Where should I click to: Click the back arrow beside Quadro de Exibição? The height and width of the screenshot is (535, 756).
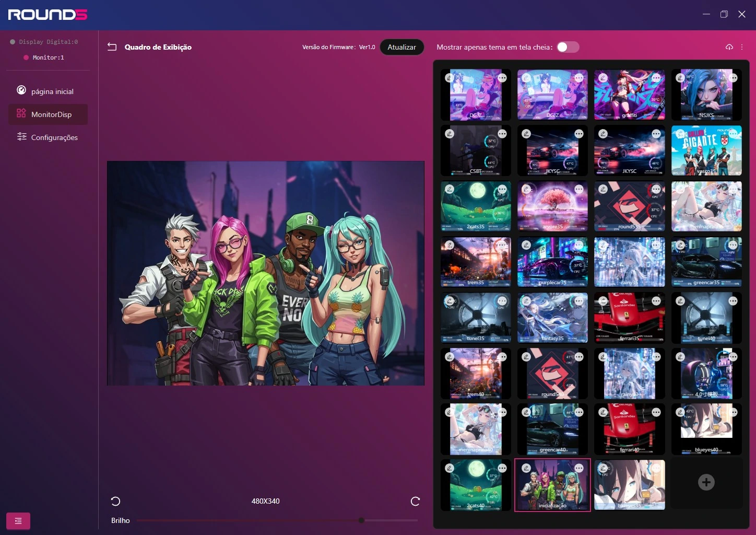(112, 47)
